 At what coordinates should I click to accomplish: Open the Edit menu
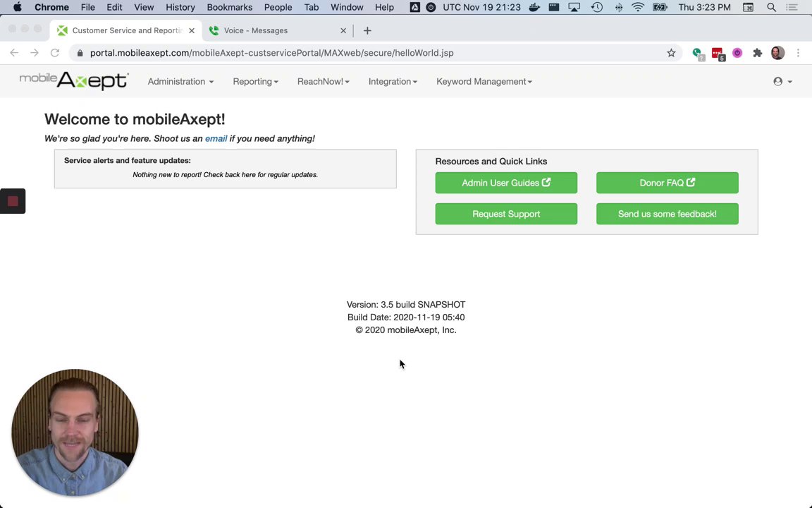114,7
